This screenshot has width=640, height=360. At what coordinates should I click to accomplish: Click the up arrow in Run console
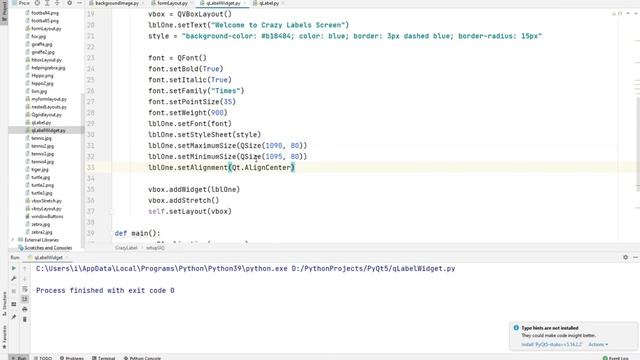(24, 268)
